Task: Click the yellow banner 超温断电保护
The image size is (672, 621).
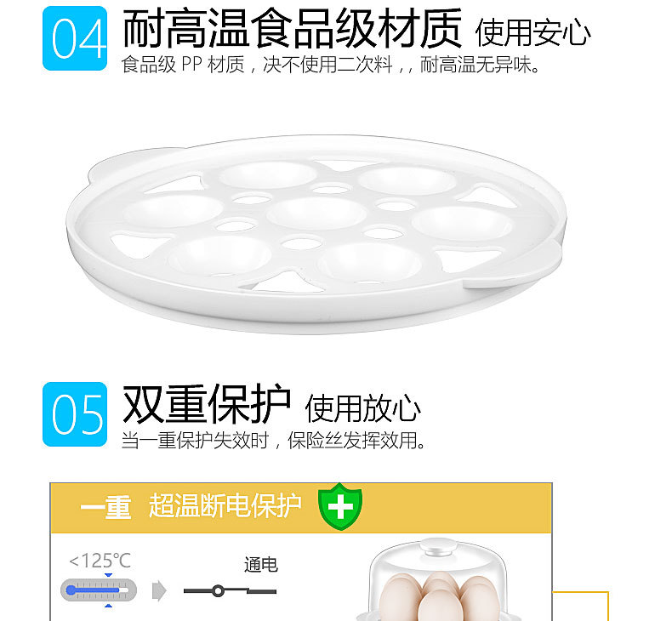Action: pyautogui.click(x=301, y=508)
